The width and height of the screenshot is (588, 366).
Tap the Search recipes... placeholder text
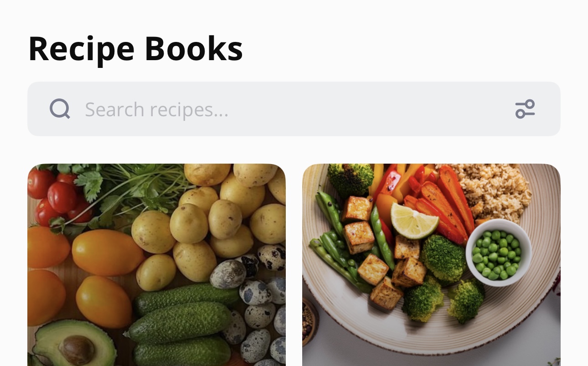click(156, 109)
